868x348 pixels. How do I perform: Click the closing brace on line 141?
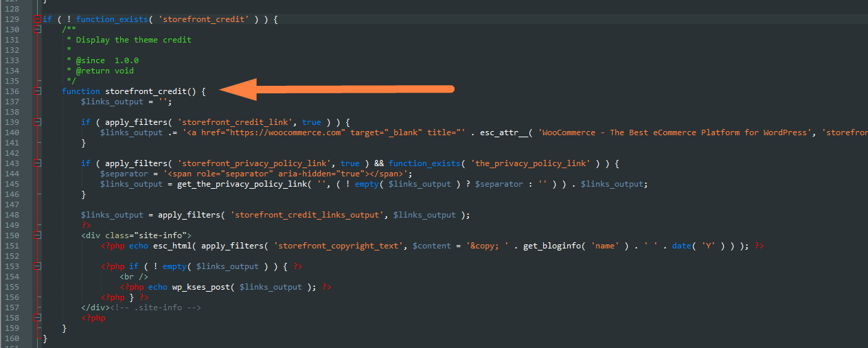coord(83,143)
